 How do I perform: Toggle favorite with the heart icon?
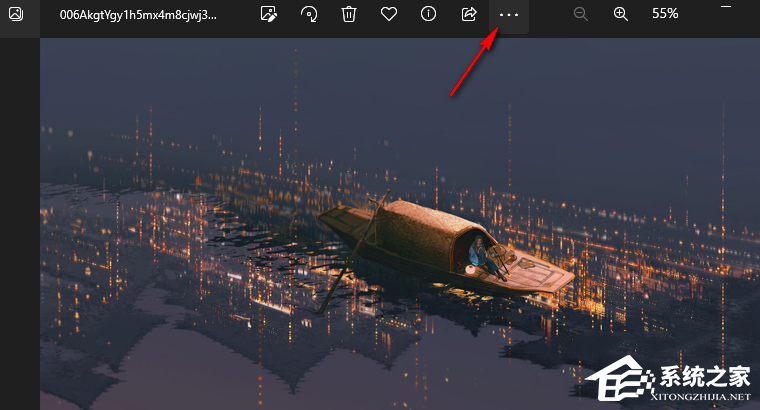coord(389,14)
